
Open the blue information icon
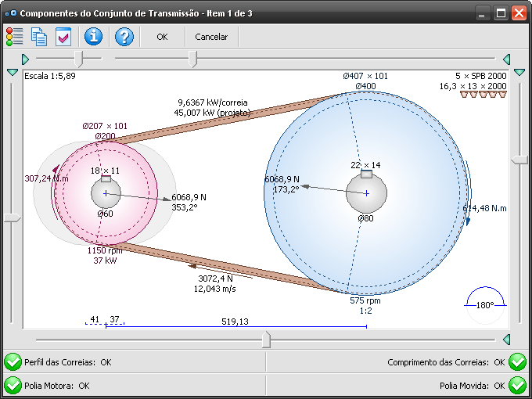tap(93, 37)
